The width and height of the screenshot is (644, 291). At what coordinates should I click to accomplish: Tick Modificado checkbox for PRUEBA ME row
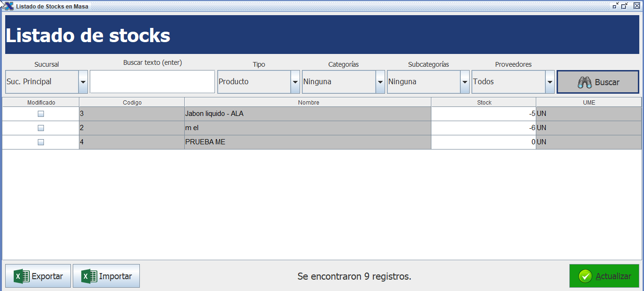pyautogui.click(x=41, y=142)
